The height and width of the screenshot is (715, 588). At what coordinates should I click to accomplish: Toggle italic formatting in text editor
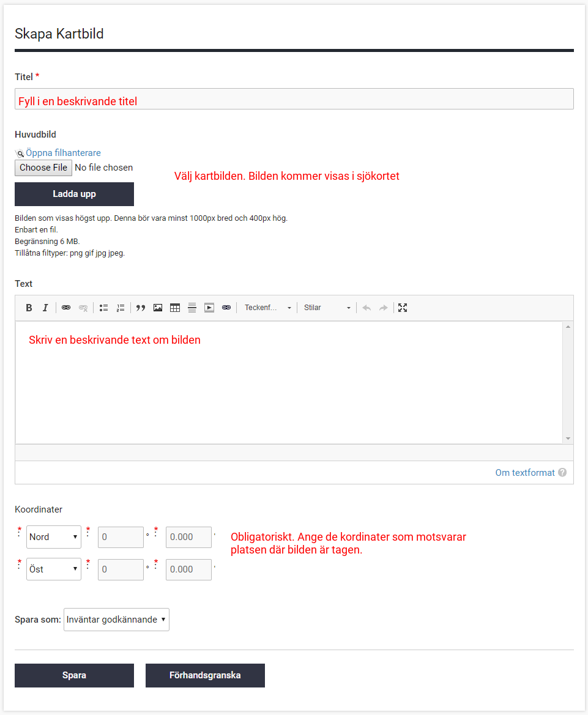click(45, 308)
